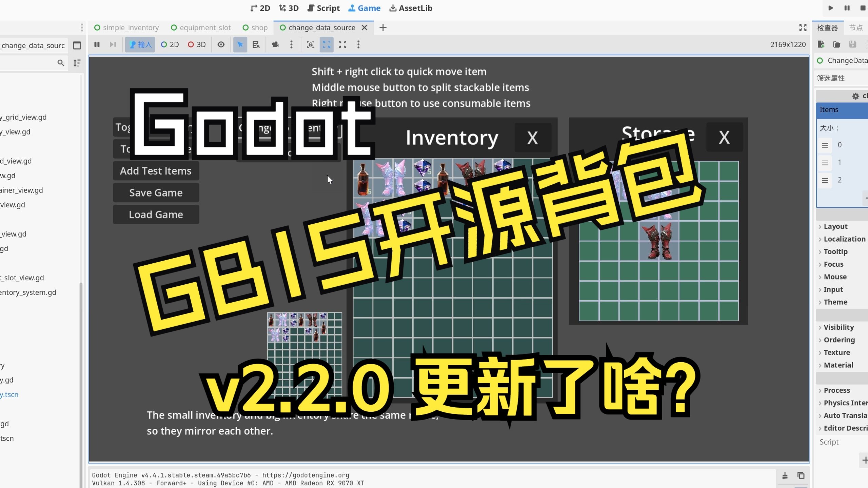Click the script panel search magnifier icon
The height and width of the screenshot is (488, 868).
click(x=61, y=63)
